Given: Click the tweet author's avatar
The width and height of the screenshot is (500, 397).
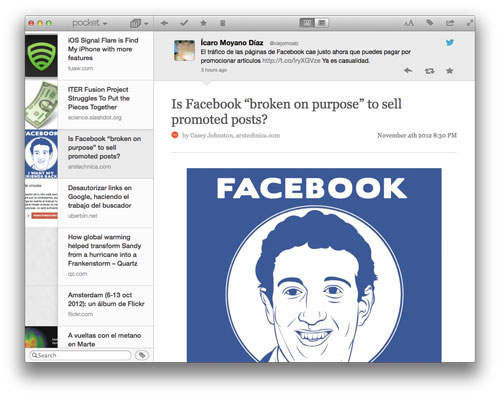Looking at the screenshot, I should tap(184, 50).
